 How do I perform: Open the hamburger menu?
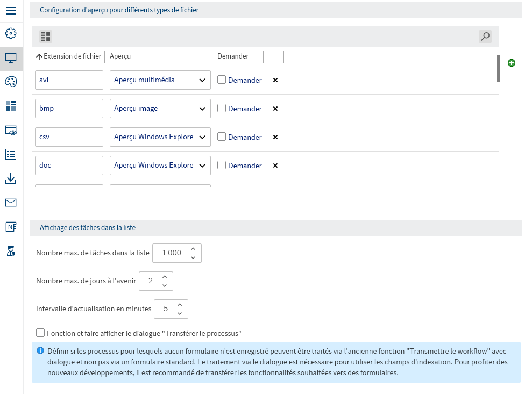click(11, 10)
